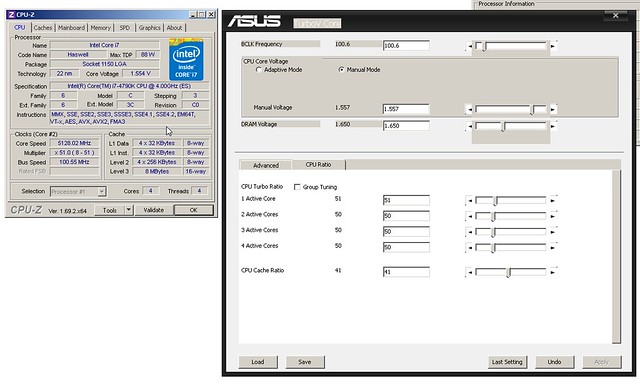
Task: Click the CPU Cache Ratio input field
Action: (x=406, y=272)
